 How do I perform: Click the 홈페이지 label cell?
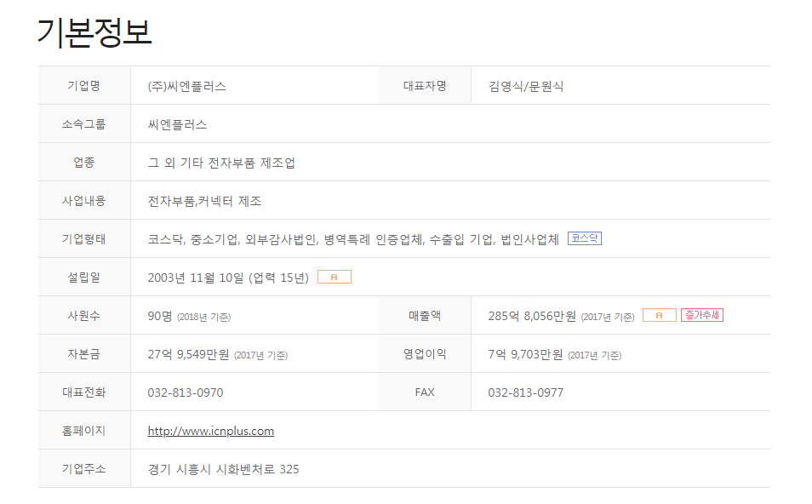click(x=84, y=431)
